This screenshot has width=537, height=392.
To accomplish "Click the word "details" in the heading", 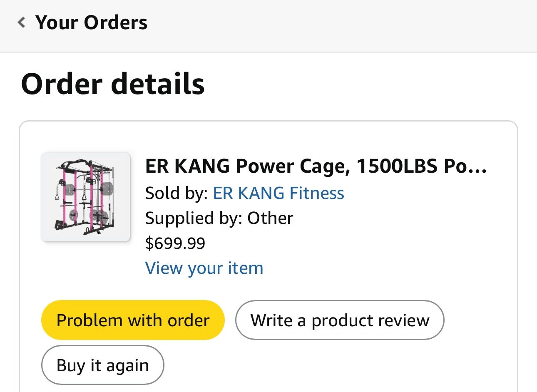I will click(158, 84).
